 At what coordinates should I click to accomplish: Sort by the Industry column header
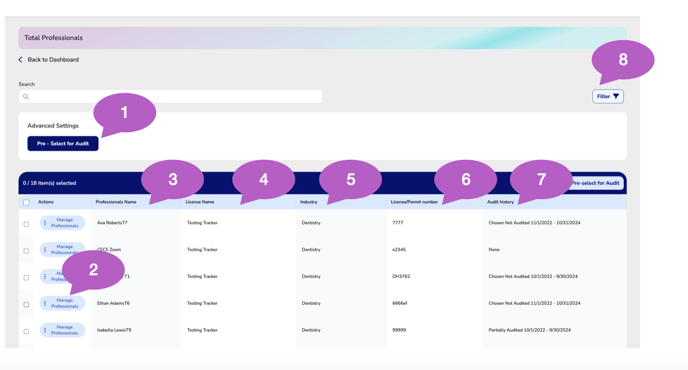click(308, 202)
